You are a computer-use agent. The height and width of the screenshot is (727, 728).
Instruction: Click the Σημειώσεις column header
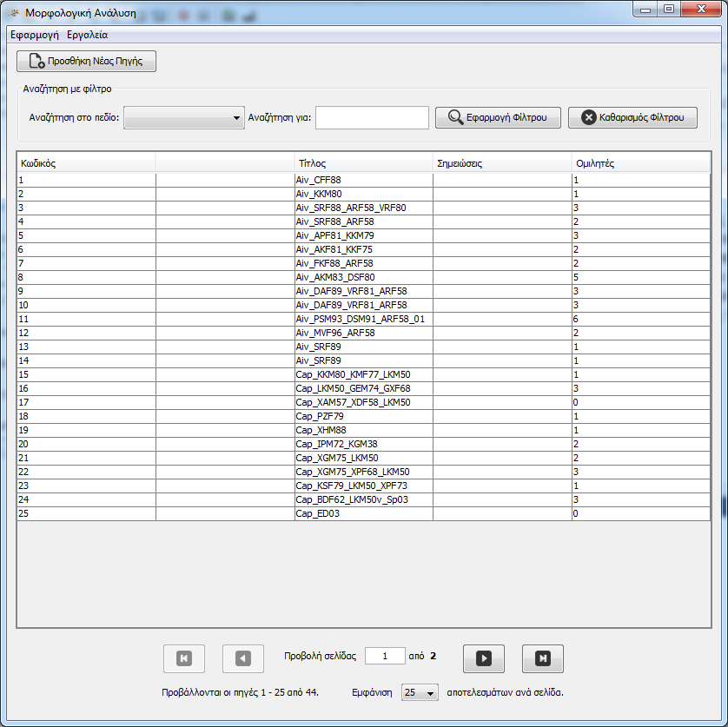tap(502, 163)
